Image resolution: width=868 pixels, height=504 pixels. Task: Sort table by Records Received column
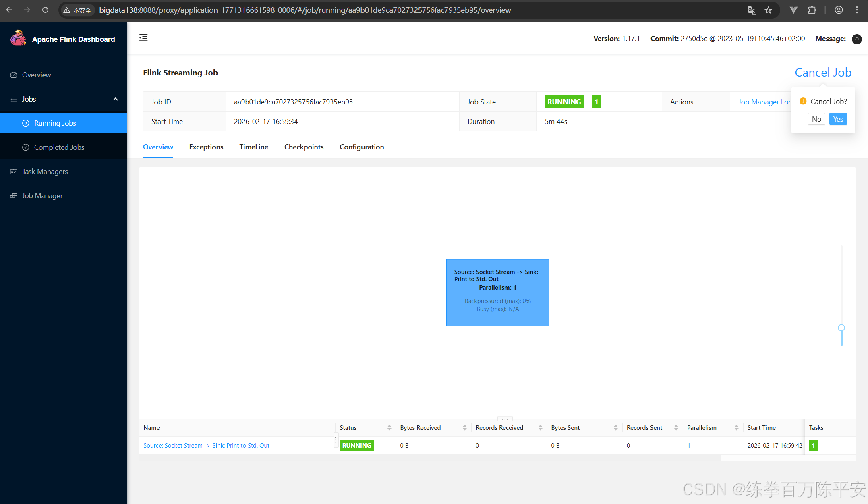pos(540,428)
